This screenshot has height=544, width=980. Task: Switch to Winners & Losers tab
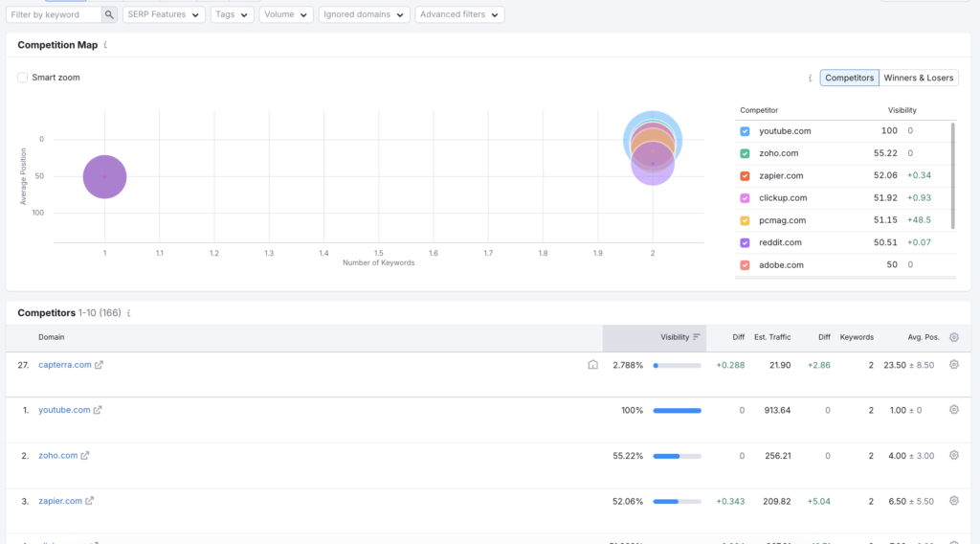coord(918,79)
